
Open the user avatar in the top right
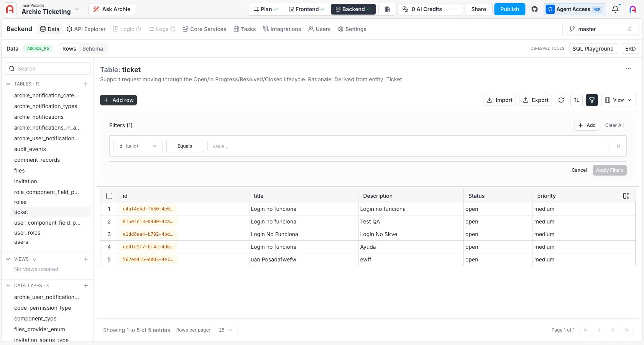pos(633,9)
